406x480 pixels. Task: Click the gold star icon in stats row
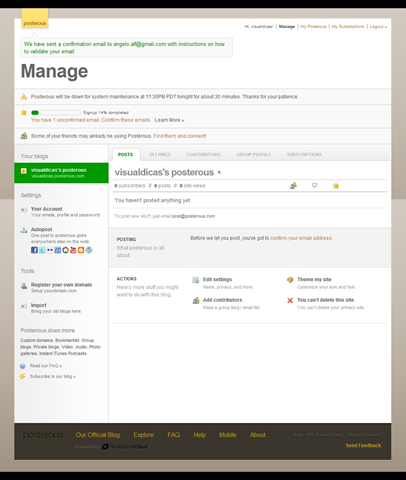click(336, 186)
